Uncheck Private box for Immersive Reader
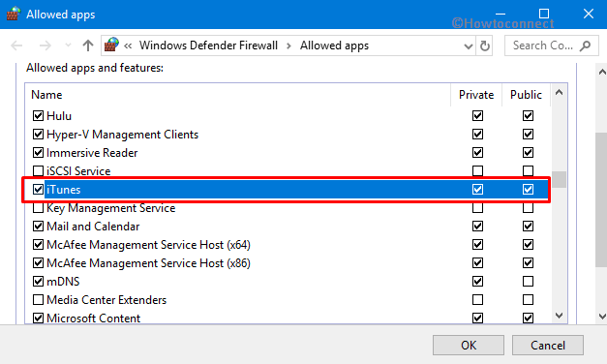607x364 pixels. point(477,152)
